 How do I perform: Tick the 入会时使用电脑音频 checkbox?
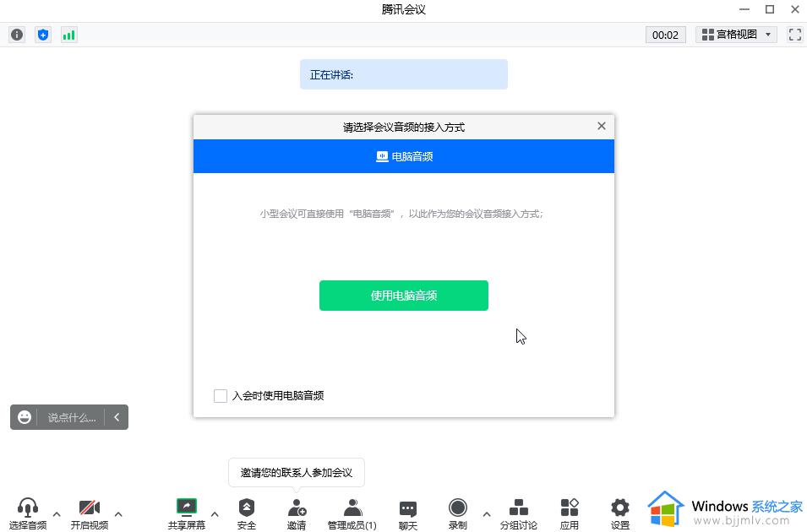point(221,396)
